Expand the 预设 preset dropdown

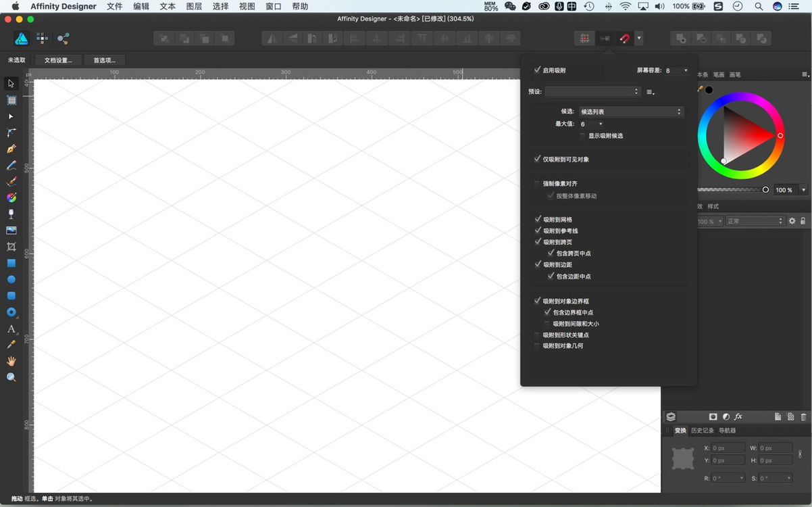[x=592, y=91]
